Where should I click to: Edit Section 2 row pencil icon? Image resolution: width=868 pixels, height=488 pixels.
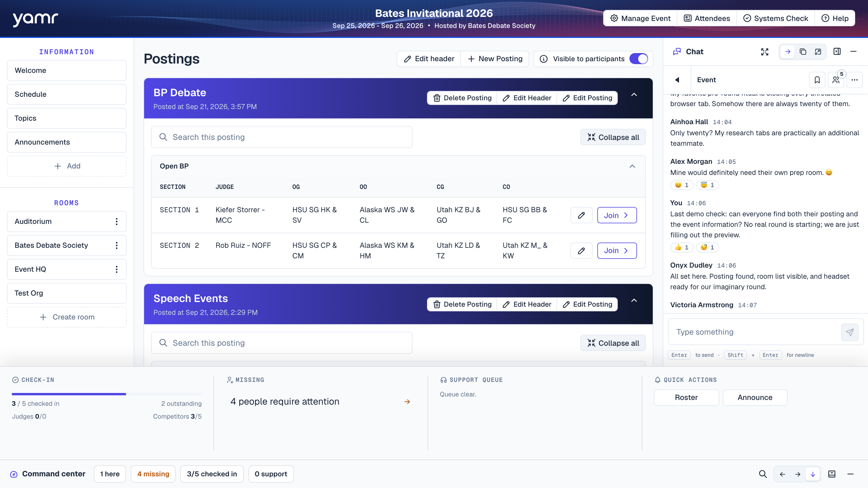[x=581, y=251]
